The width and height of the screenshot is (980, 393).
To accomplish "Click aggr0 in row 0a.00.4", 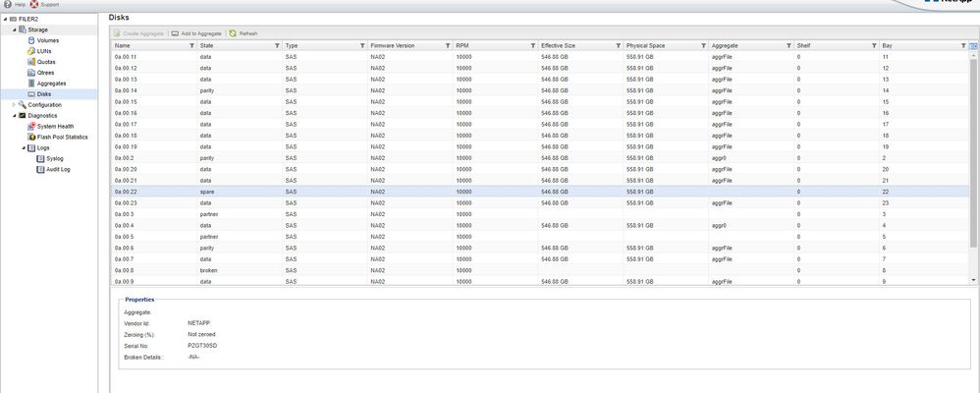I will (719, 226).
